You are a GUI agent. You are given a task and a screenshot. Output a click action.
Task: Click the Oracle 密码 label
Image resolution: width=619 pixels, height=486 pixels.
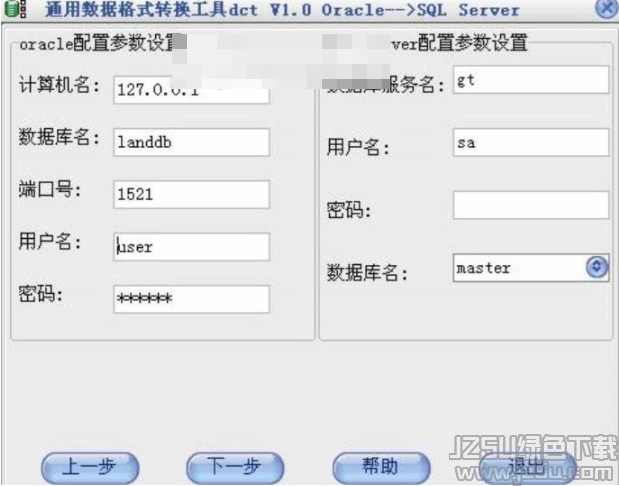pos(41,294)
